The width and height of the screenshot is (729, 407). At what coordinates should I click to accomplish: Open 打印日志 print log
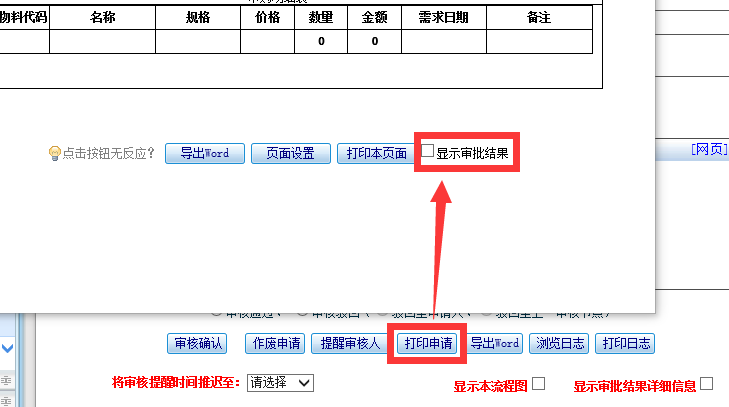pos(625,343)
